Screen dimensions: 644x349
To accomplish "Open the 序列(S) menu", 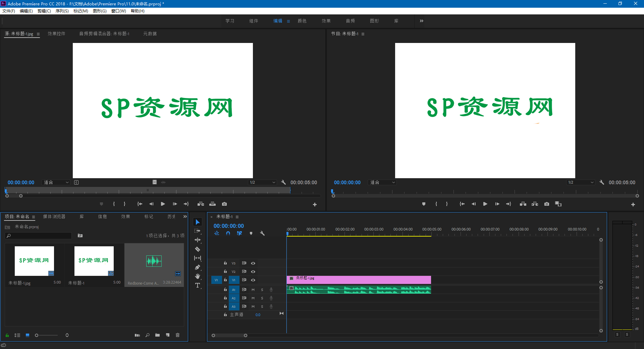I will pyautogui.click(x=62, y=11).
